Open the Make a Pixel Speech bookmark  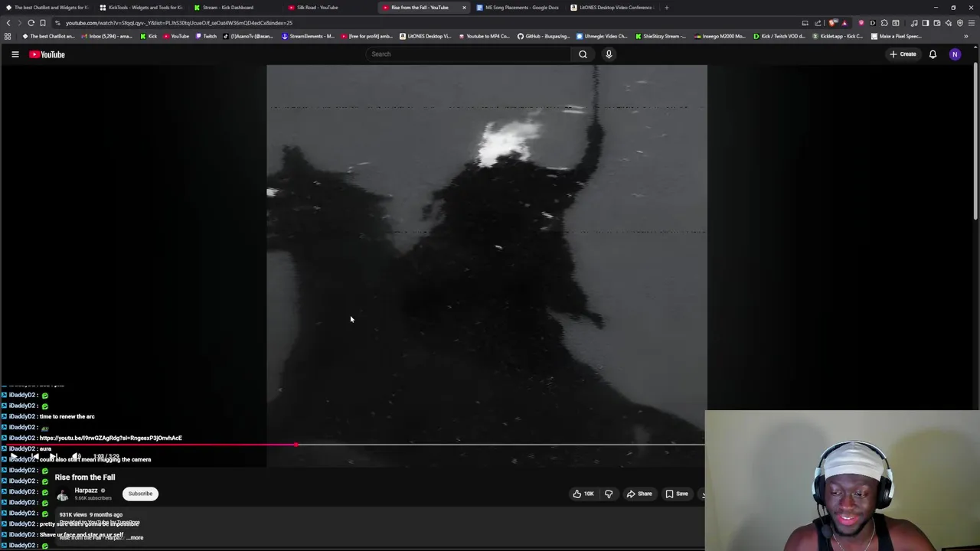coord(897,36)
